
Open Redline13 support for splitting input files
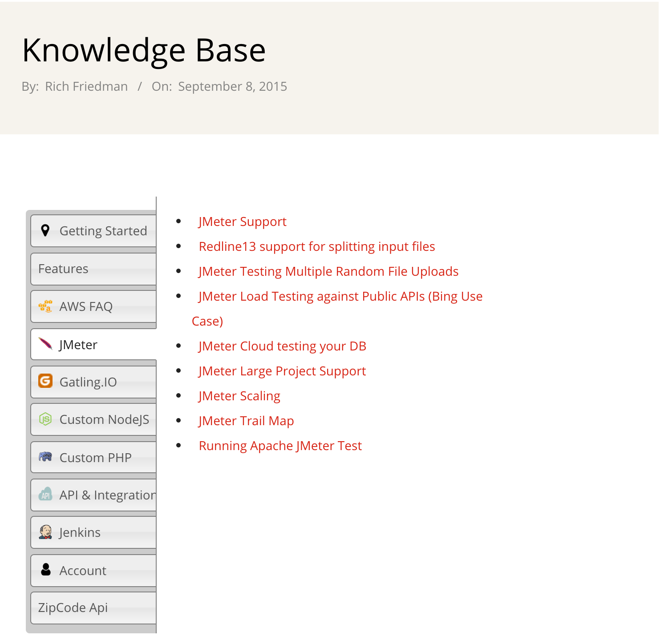(317, 246)
